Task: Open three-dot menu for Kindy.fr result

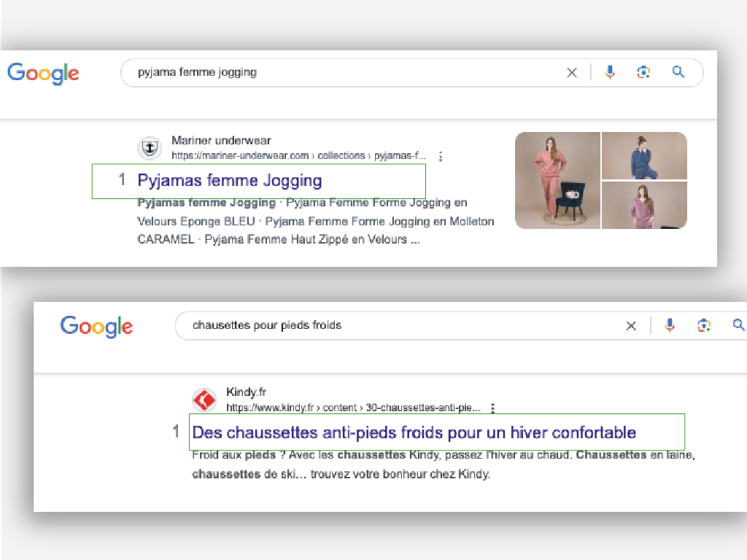Action: point(494,408)
